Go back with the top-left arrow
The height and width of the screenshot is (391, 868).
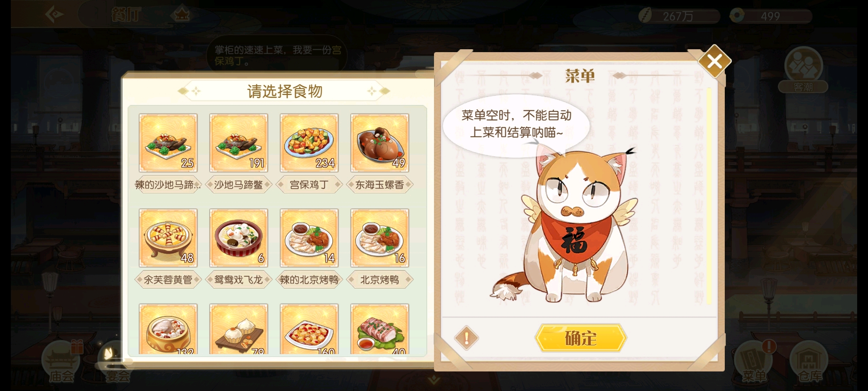pos(54,14)
